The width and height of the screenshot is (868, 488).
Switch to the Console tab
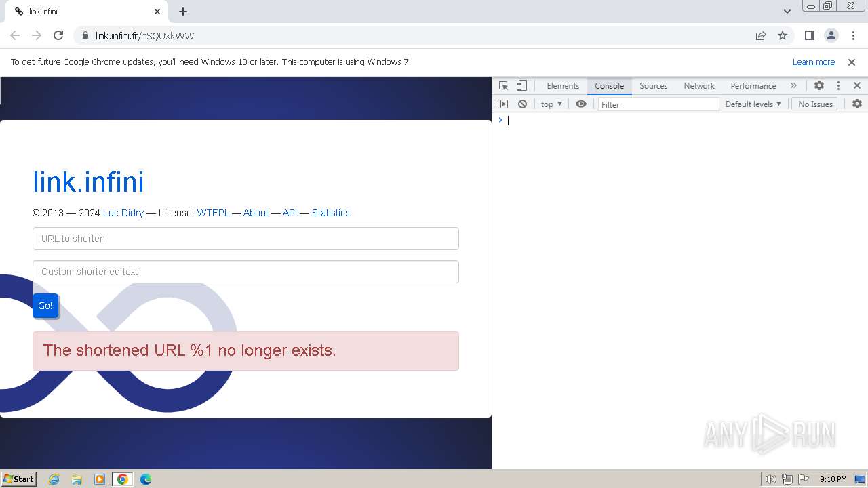click(x=609, y=86)
